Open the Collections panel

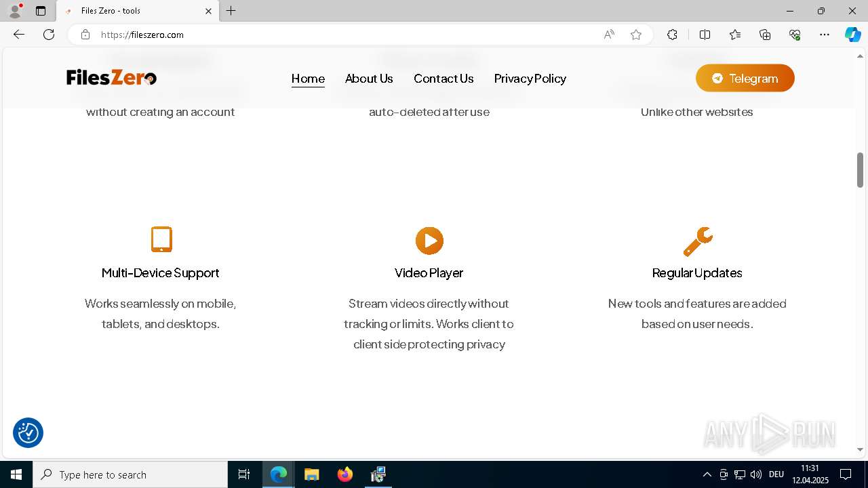click(x=765, y=35)
